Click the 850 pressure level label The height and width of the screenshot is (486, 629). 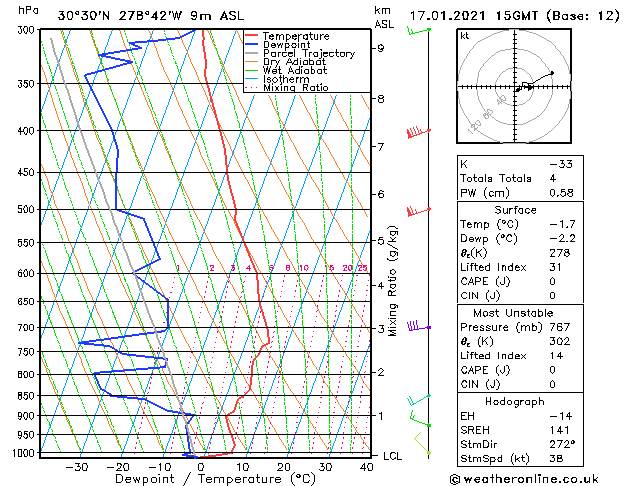27,396
